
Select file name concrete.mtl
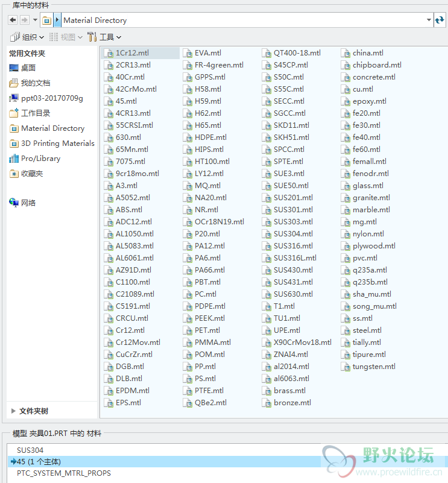click(374, 77)
